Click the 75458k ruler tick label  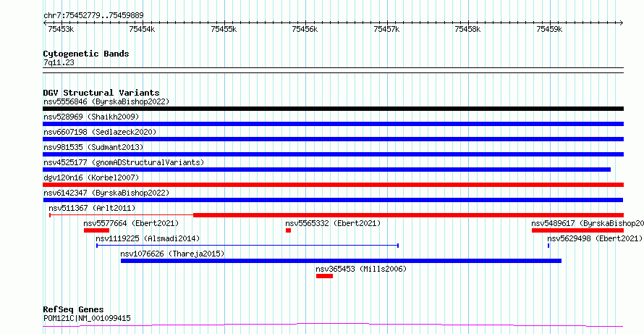click(467, 29)
